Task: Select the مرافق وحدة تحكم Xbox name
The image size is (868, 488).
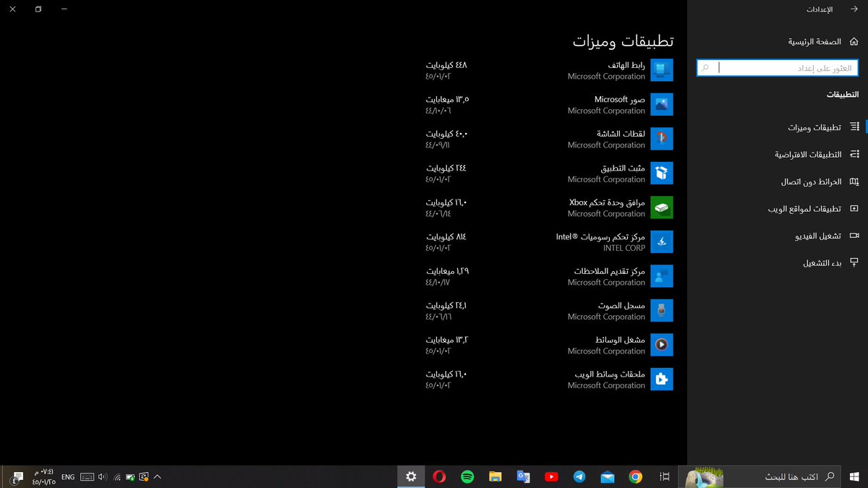Action: click(607, 202)
